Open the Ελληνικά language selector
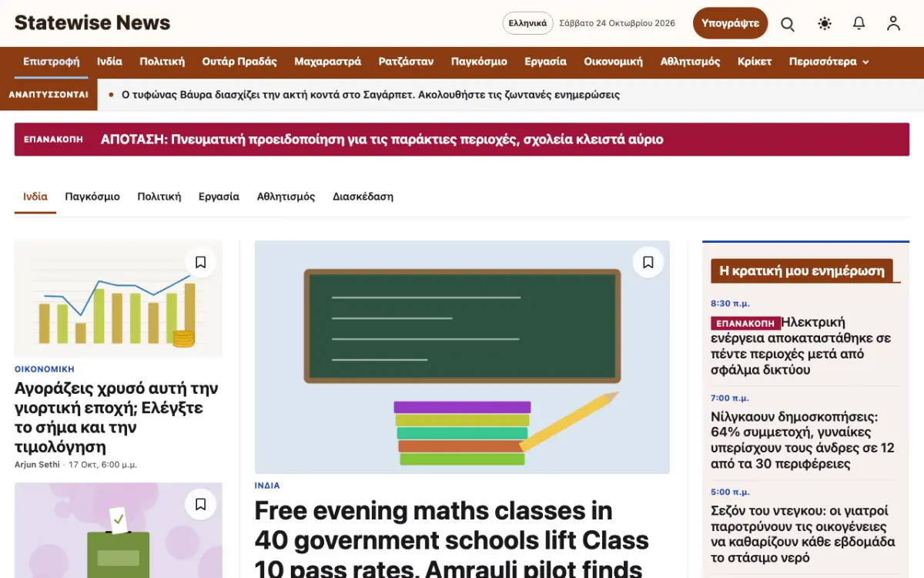Screen dimensions: 924x578 pos(527,23)
